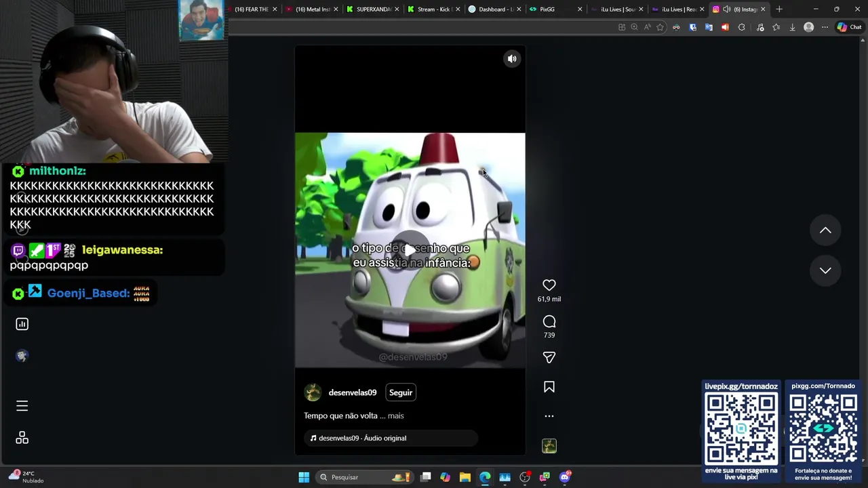Open the read aloud icon in the address bar
The width and height of the screenshot is (868, 488).
point(647,27)
